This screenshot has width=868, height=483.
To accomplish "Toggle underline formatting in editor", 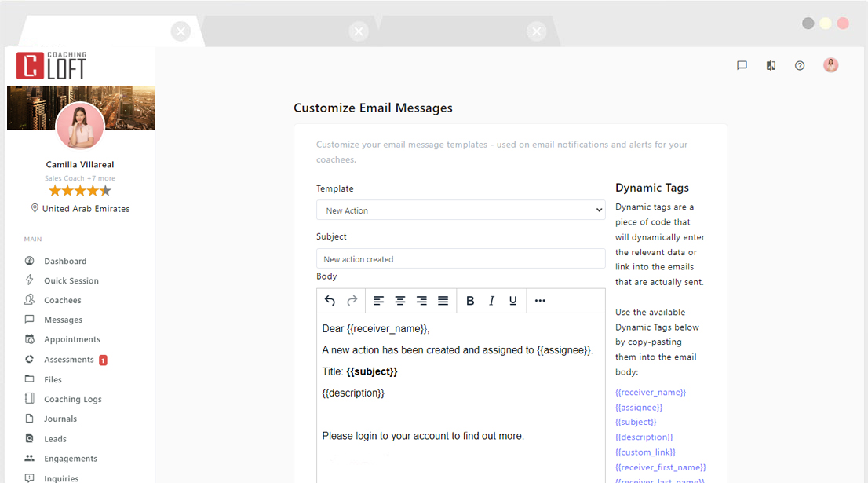I will point(513,301).
